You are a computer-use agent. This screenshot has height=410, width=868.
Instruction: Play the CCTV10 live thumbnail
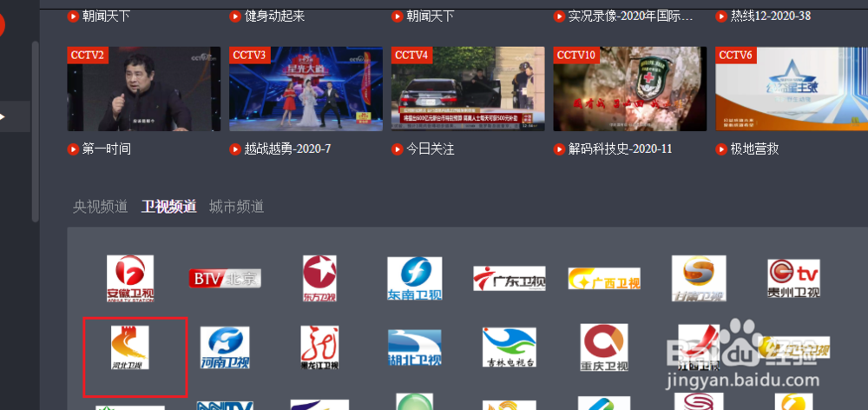pos(630,89)
